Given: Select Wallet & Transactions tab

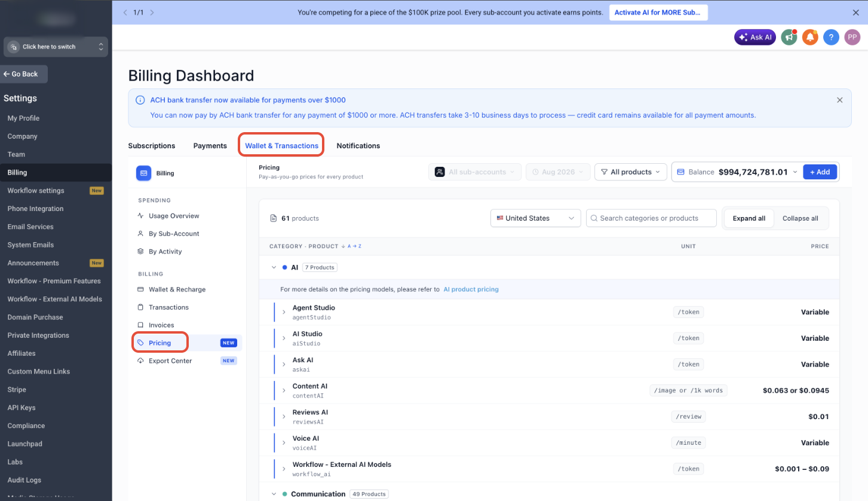Looking at the screenshot, I should coord(282,146).
